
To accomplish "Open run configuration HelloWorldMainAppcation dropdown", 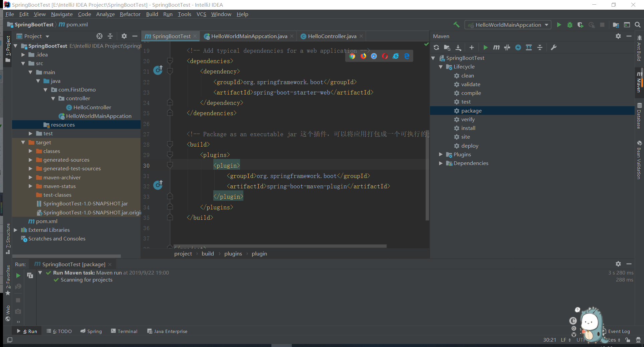I will 508,25.
